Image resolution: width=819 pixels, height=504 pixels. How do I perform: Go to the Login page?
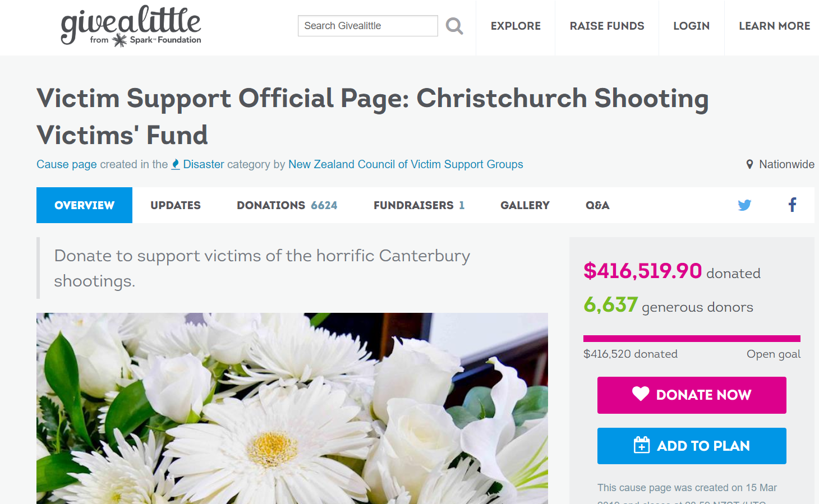692,26
